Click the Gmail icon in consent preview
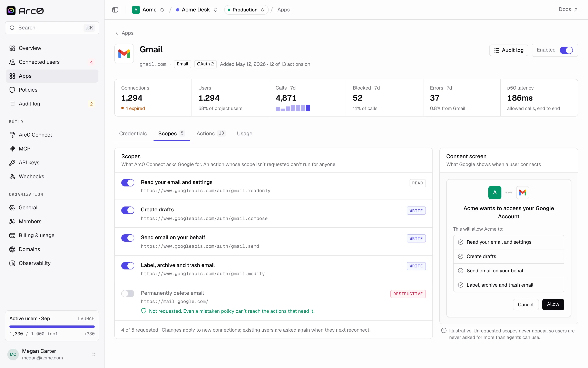The height and width of the screenshot is (368, 588). pos(523,193)
